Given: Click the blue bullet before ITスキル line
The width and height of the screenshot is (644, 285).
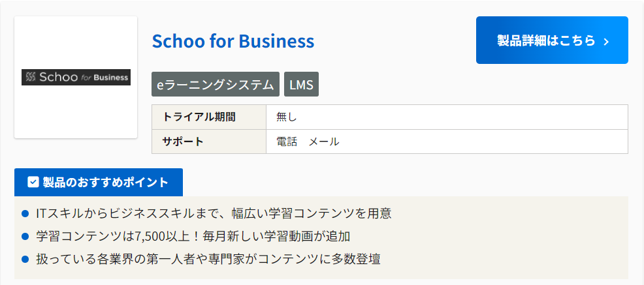Looking at the screenshot, I should (25, 213).
